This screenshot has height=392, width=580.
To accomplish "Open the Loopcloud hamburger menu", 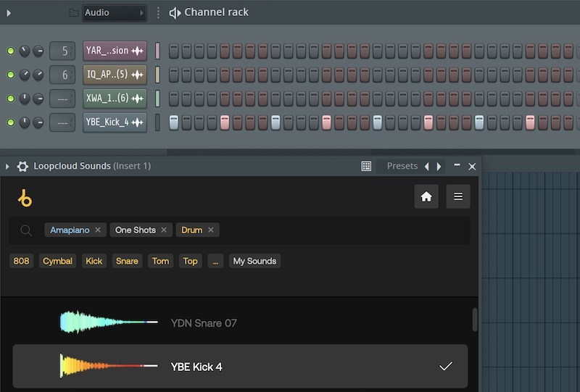I will tap(458, 196).
